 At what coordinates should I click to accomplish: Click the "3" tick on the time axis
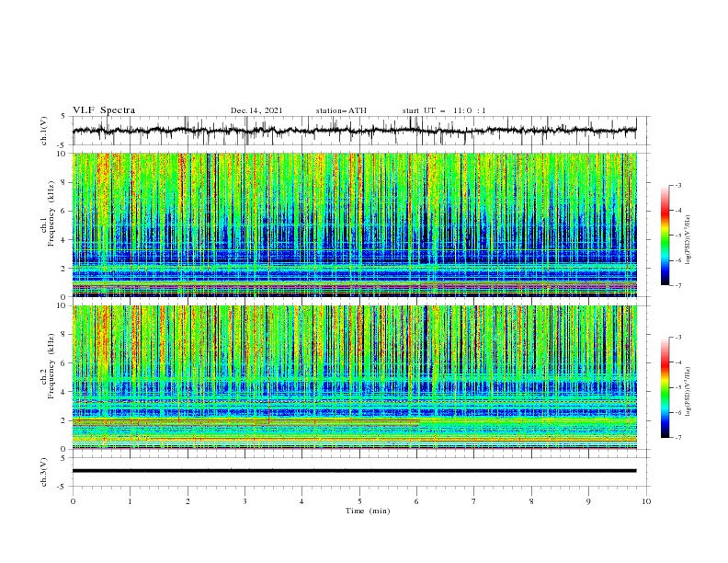pos(245,501)
